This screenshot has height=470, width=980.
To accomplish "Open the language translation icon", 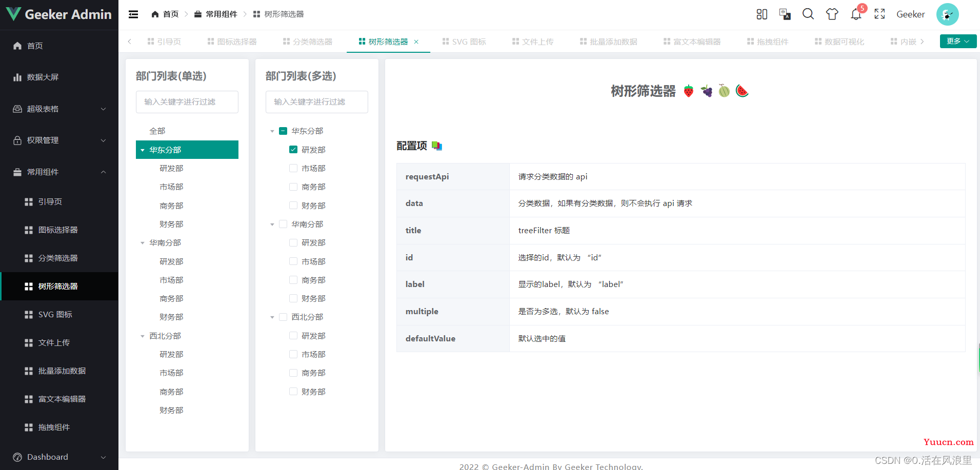I will pyautogui.click(x=785, y=14).
